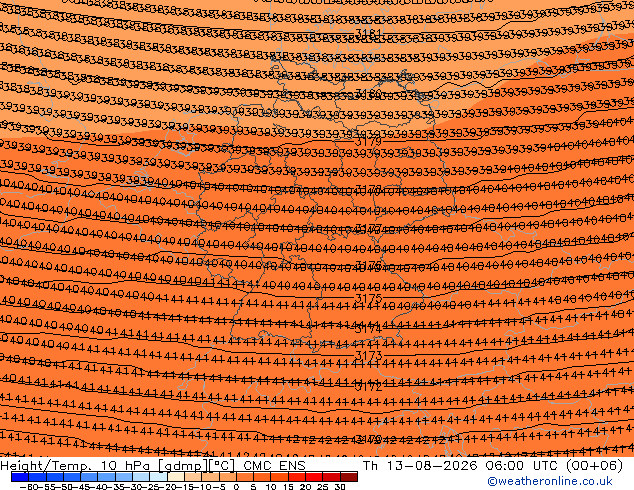Click the 3175 contour label
This screenshot has width=634, height=490.
(x=368, y=298)
